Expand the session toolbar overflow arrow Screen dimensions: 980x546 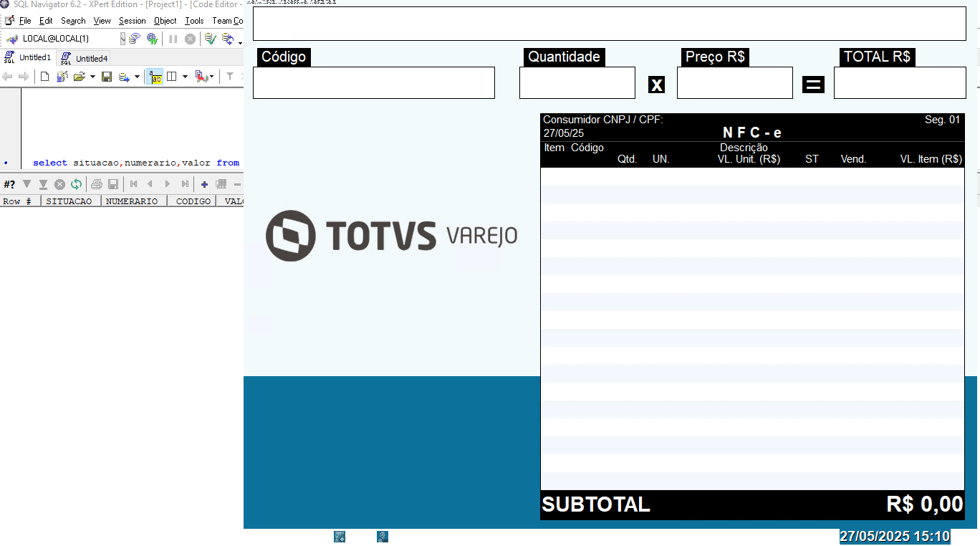240,42
